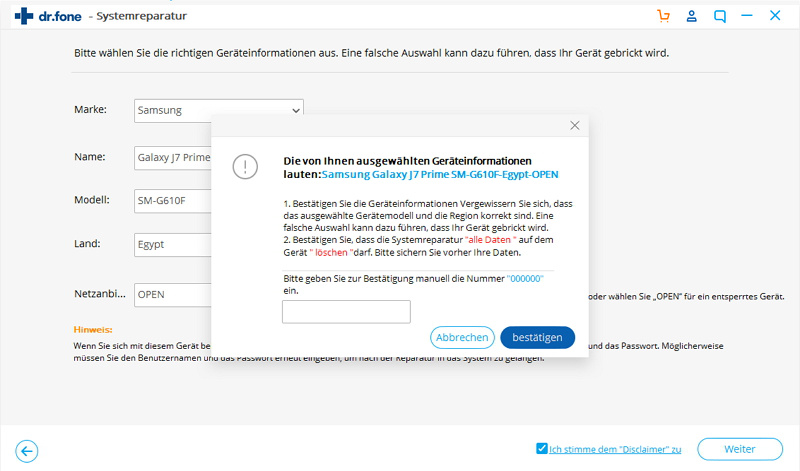This screenshot has height=471, width=800.
Task: Click the warning exclamation icon in dialog
Action: click(245, 167)
